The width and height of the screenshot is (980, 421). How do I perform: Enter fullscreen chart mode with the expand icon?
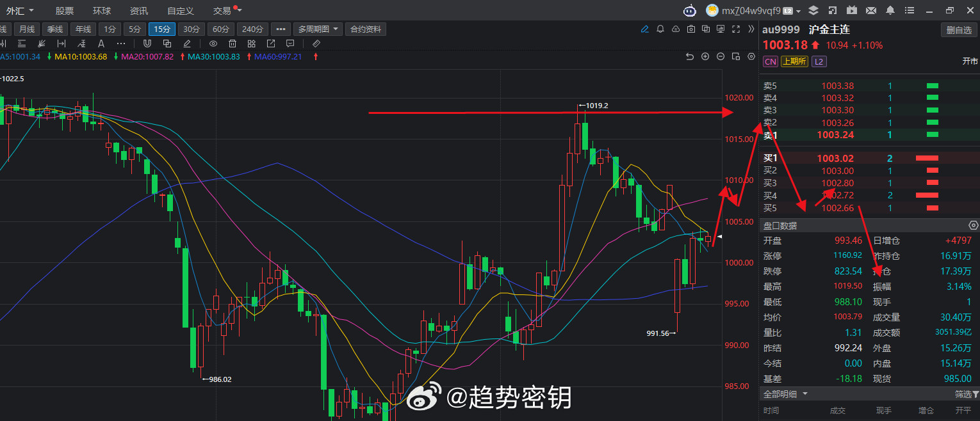click(x=735, y=29)
